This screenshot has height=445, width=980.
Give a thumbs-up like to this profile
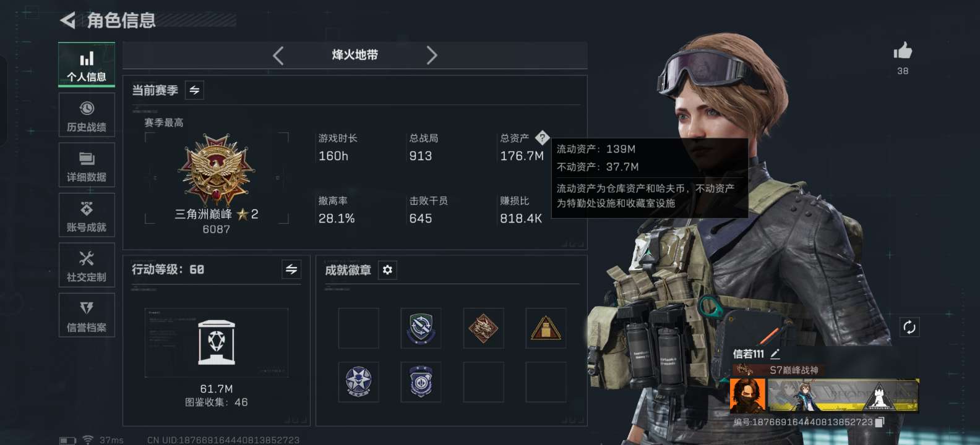pyautogui.click(x=903, y=51)
